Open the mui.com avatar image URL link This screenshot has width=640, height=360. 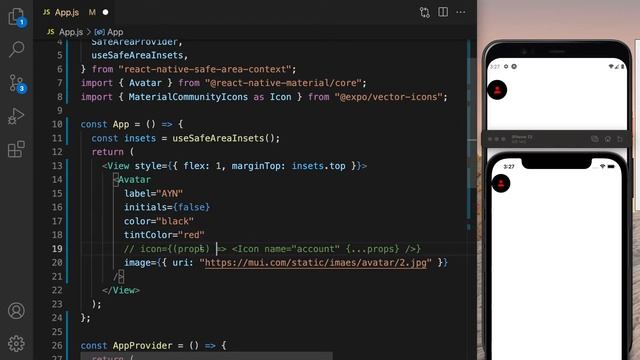(x=316, y=262)
